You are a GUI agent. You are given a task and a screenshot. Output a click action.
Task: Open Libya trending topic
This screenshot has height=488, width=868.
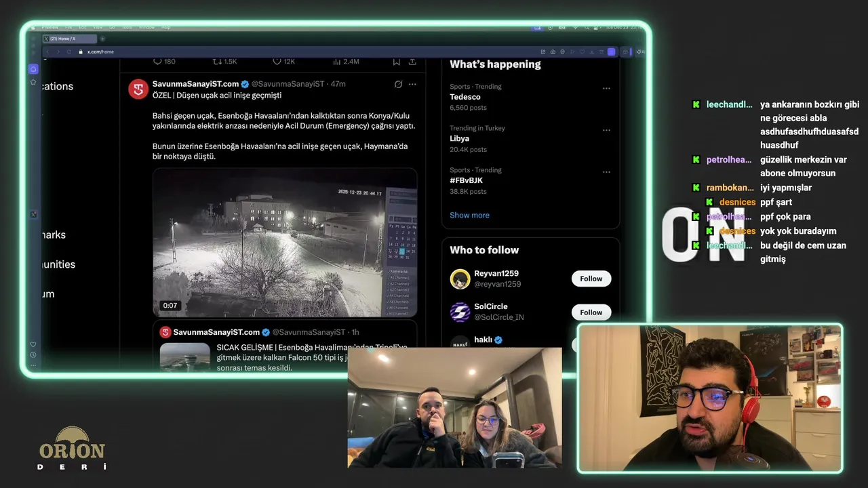[x=459, y=138]
